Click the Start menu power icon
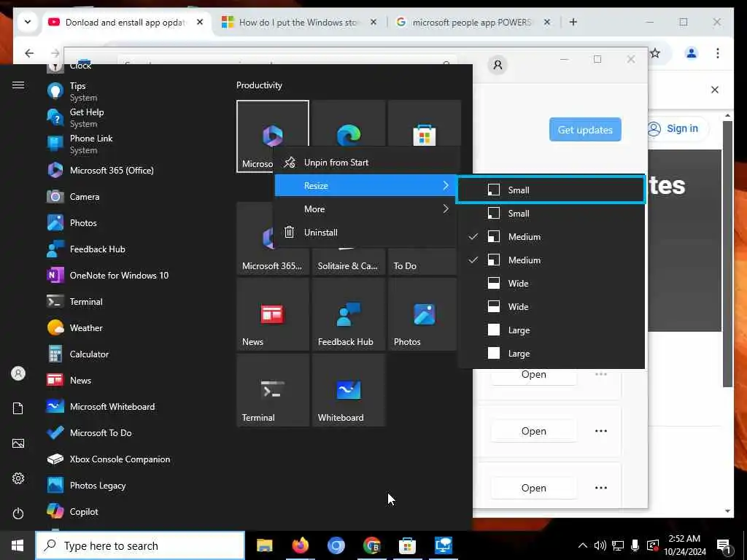 click(18, 513)
